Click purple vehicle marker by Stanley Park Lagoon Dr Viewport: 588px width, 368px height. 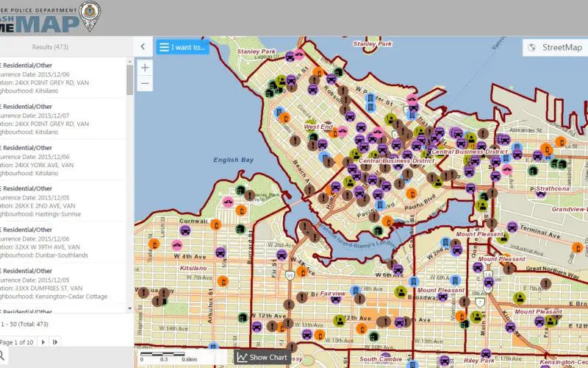[290, 57]
